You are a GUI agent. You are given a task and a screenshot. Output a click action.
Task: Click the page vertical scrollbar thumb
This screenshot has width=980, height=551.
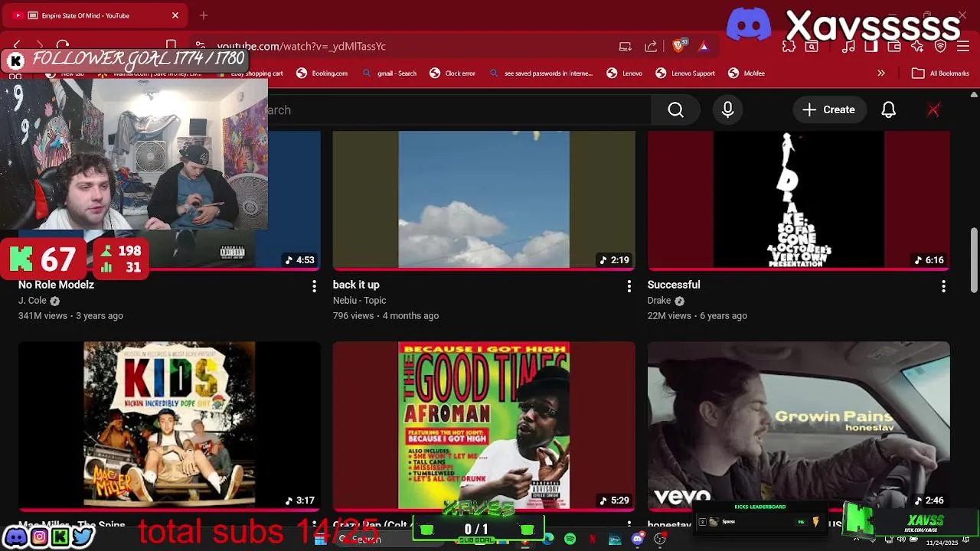[974, 260]
